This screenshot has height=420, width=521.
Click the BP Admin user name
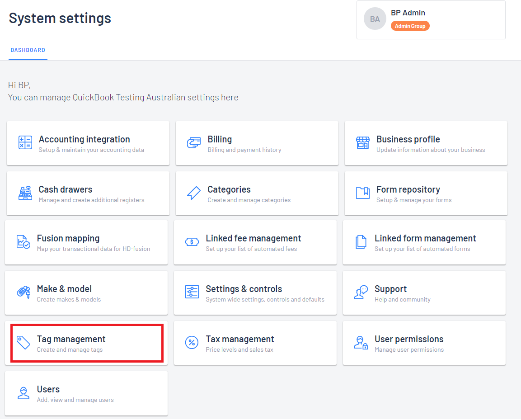coord(408,13)
